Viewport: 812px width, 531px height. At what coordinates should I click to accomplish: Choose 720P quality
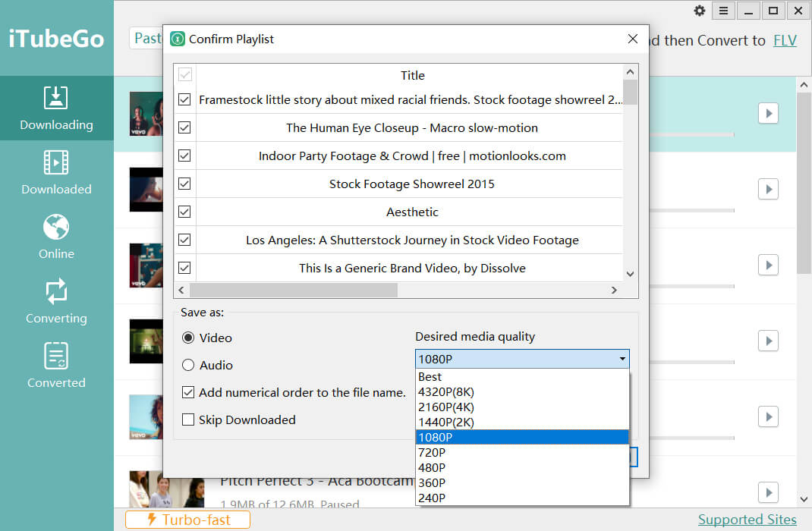tap(523, 452)
